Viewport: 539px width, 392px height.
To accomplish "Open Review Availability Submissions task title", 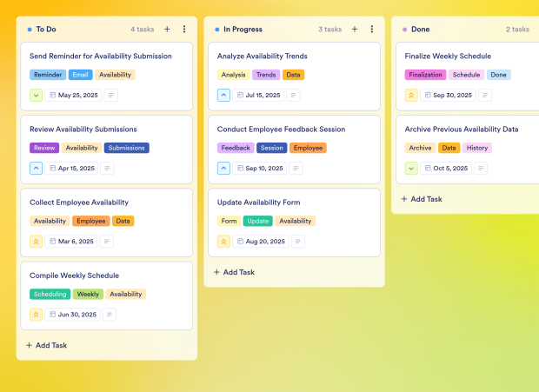I will point(83,130).
